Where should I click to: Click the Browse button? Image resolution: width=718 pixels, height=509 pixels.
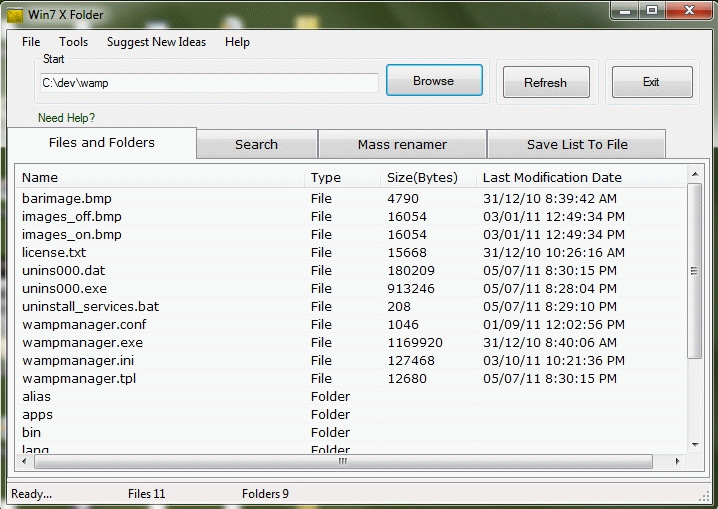434,81
